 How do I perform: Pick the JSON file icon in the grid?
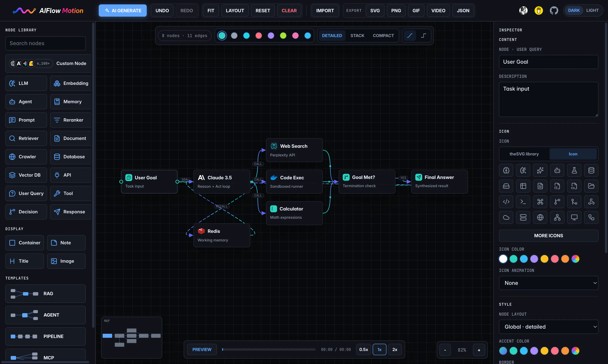(557, 186)
